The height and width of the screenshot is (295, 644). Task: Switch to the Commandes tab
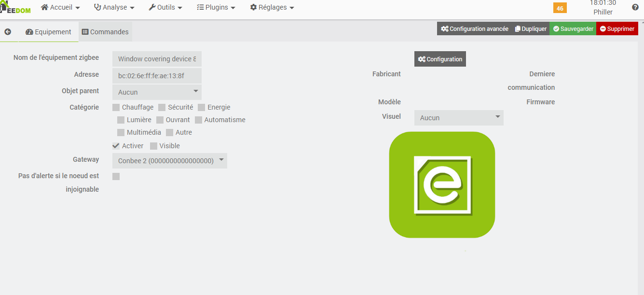[105, 32]
